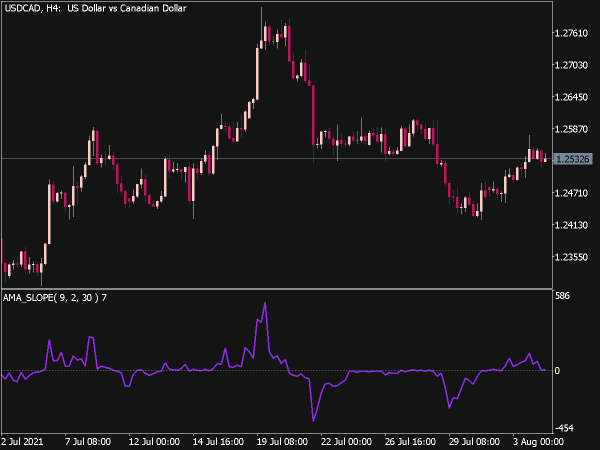Click indicator scale value 586
Viewport: 600px width, 450px height.
click(562, 296)
